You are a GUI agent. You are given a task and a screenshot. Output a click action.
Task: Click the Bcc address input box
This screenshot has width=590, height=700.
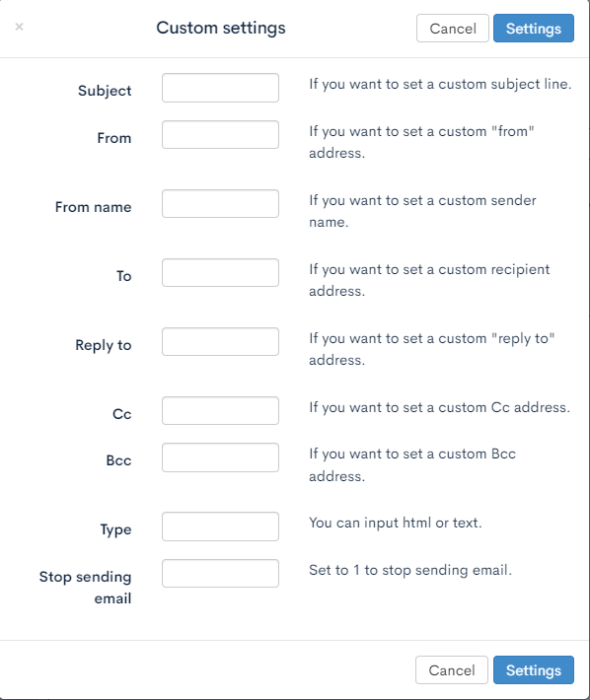coord(220,457)
